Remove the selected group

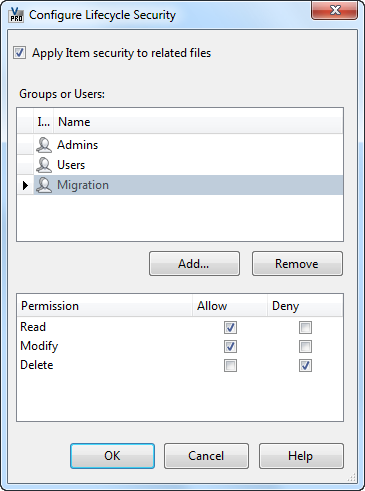pos(297,264)
